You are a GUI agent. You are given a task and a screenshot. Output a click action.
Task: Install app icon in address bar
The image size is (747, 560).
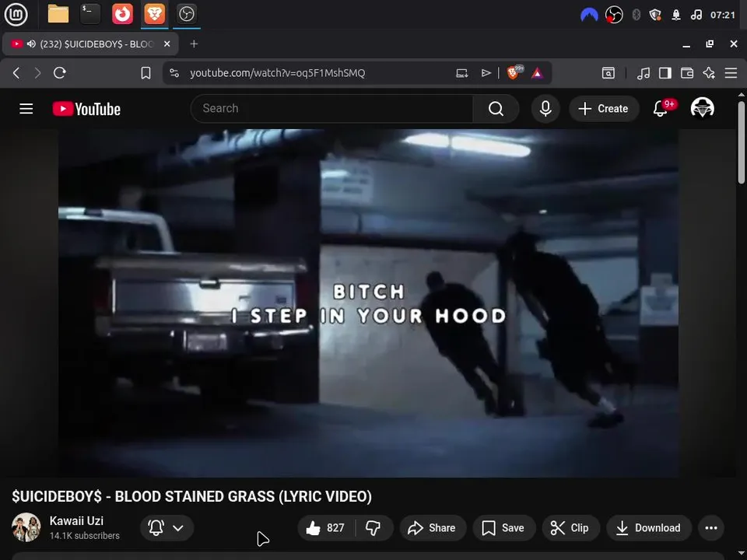coord(461,73)
